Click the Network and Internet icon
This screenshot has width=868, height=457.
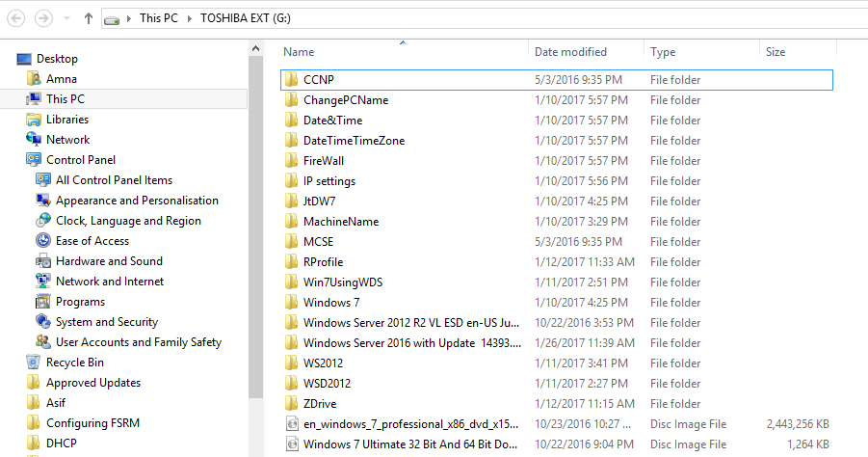click(x=43, y=281)
